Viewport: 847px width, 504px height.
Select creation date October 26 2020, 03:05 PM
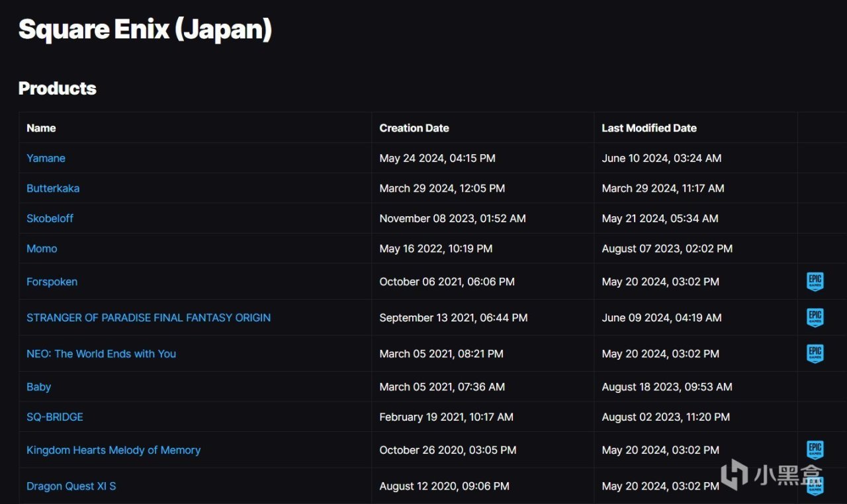448,450
